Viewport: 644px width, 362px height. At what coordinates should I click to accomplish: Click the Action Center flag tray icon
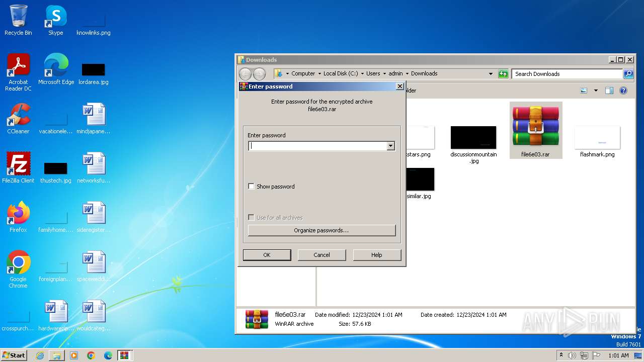(x=596, y=355)
